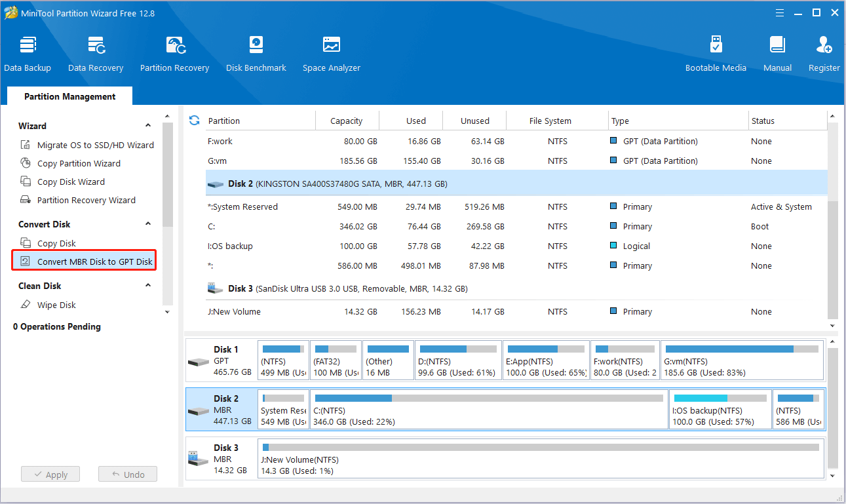Click the disk map scroll-down arrow
Image resolution: width=846 pixels, height=504 pixels.
[833, 476]
